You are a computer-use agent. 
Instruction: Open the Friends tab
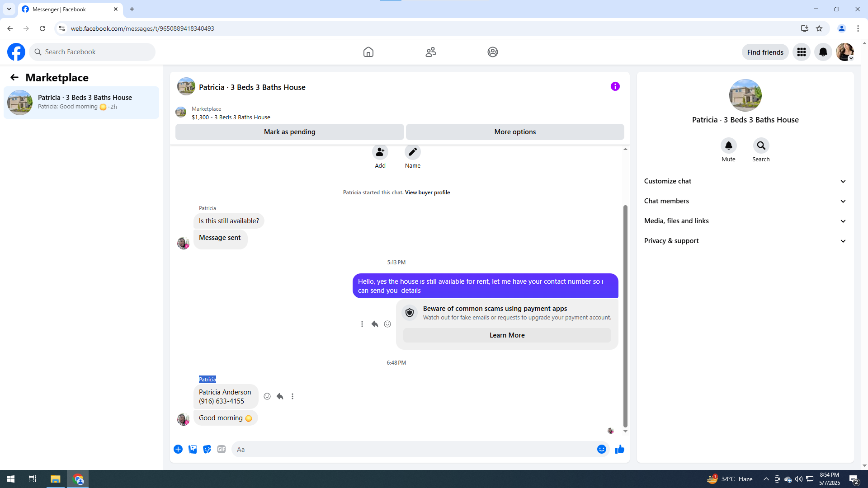tap(430, 52)
